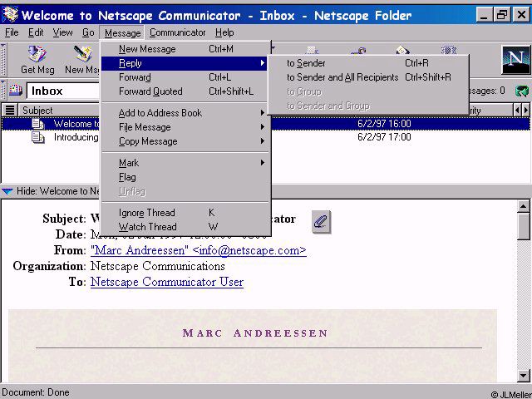
Task: Select Ignore Thread menu item
Action: pyautogui.click(x=186, y=213)
